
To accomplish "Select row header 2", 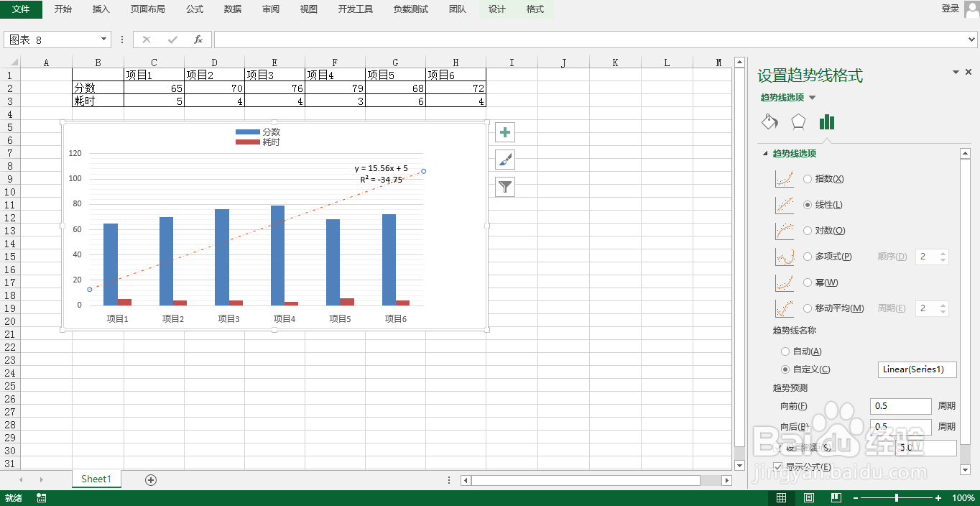I will click(x=10, y=88).
